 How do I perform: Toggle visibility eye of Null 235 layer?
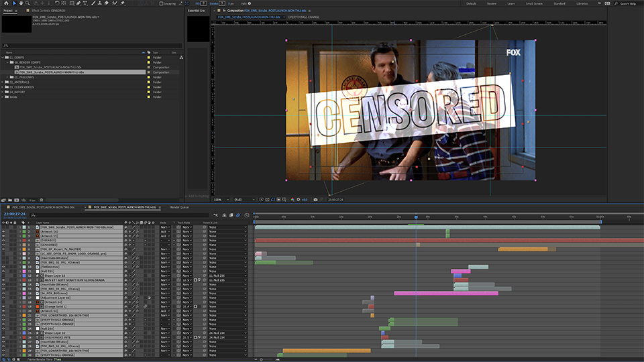tap(3, 271)
